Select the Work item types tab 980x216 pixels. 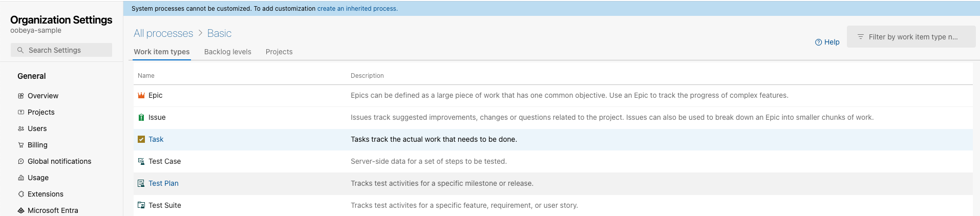(x=162, y=52)
